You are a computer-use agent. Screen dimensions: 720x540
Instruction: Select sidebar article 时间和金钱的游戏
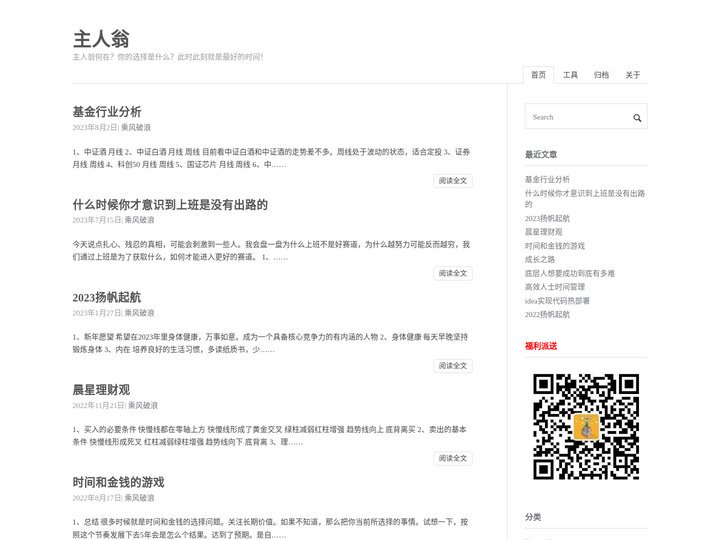tap(555, 246)
